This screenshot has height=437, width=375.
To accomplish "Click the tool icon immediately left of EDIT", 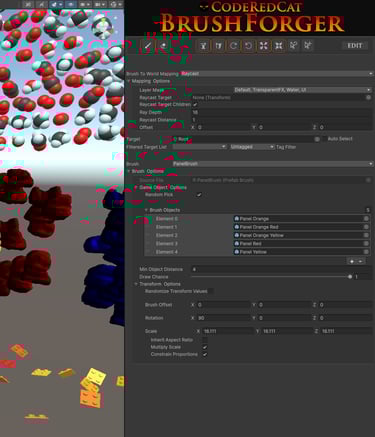I will (x=308, y=45).
